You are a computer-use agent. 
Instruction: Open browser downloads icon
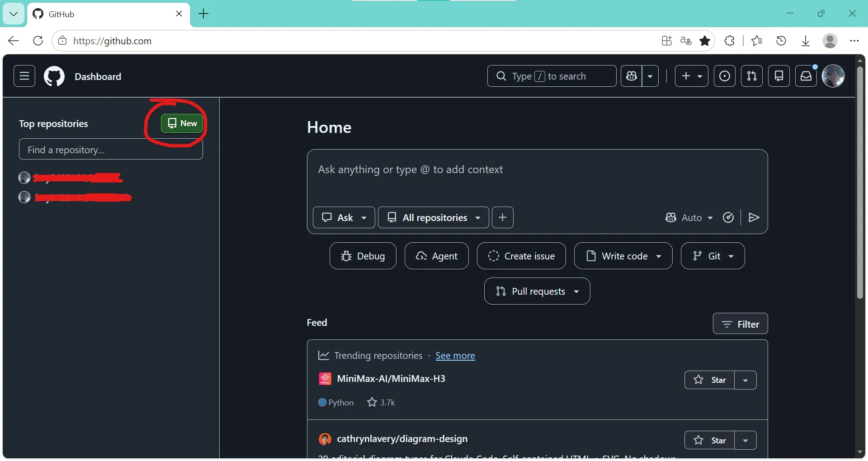[x=806, y=41]
